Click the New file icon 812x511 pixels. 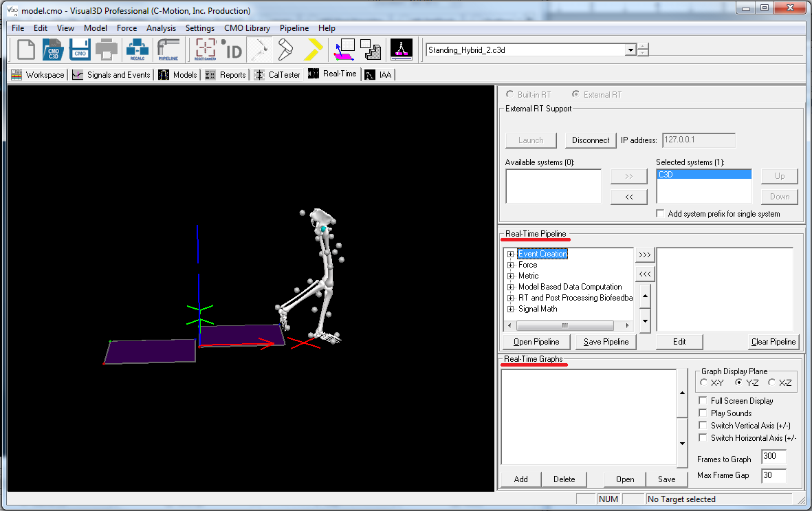click(26, 50)
